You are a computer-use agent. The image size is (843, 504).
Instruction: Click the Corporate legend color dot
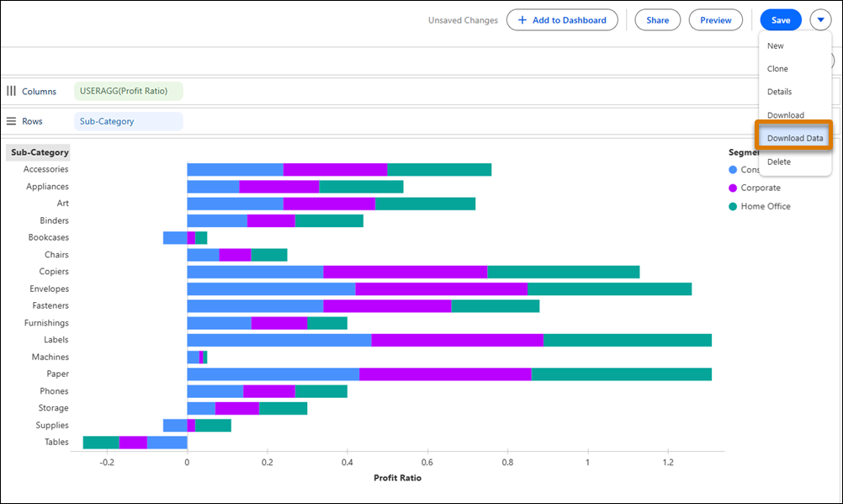[732, 188]
